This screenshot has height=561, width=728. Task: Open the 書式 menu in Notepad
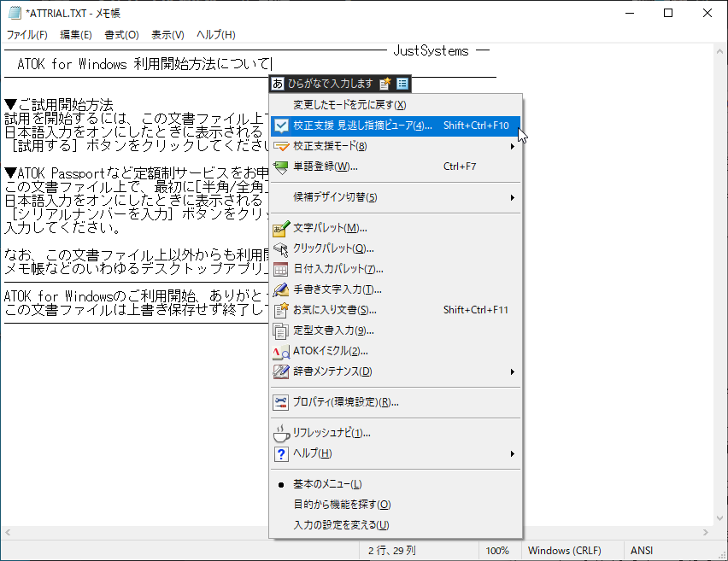point(122,35)
